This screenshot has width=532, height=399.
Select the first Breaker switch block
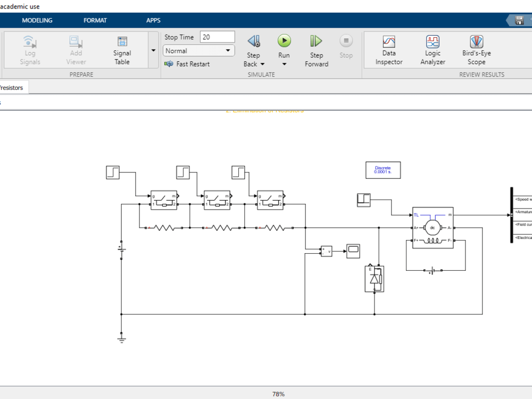(164, 200)
